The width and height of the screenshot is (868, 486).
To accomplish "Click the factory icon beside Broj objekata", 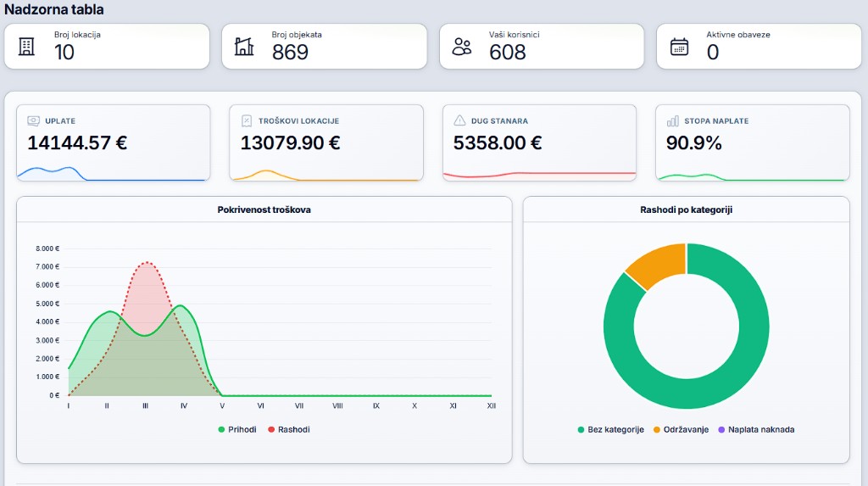I will [243, 47].
